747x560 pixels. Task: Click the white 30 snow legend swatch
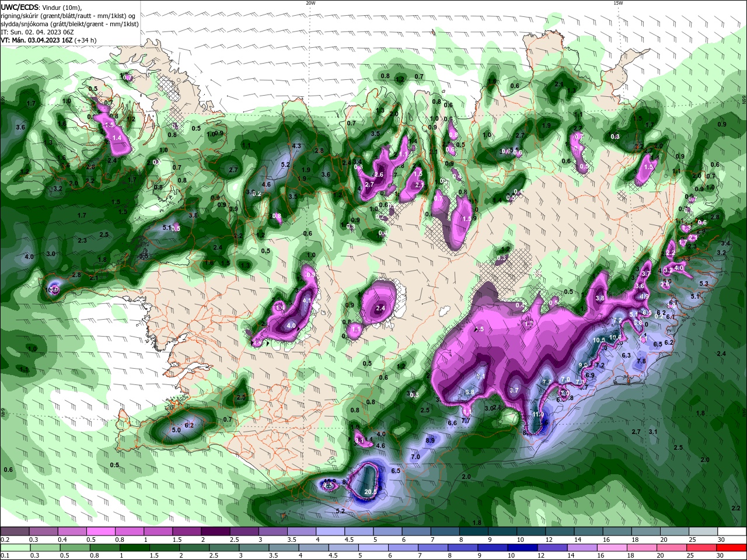coord(732,531)
